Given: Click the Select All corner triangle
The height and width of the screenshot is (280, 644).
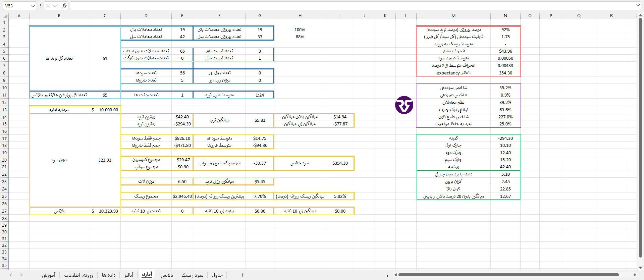Looking at the screenshot, I should [5, 15].
